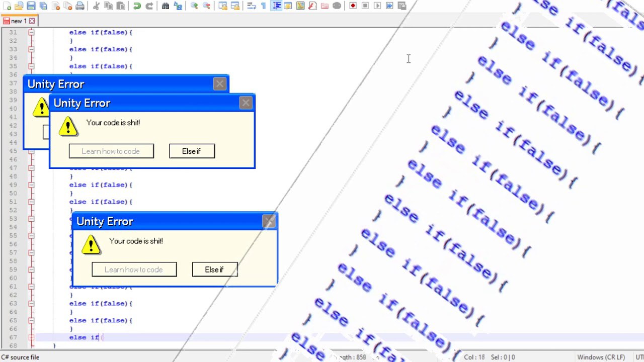Collapse the fold marker on line 33
644x362 pixels.
coord(31,49)
